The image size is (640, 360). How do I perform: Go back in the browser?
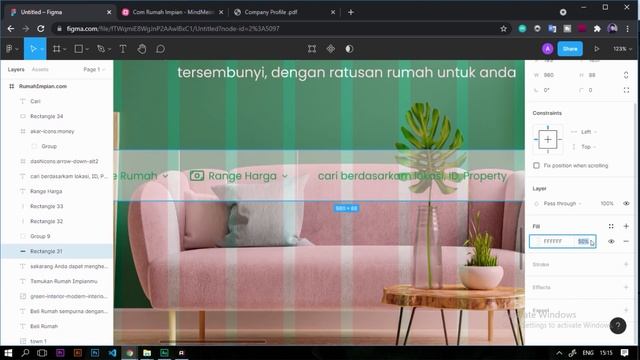click(11, 29)
